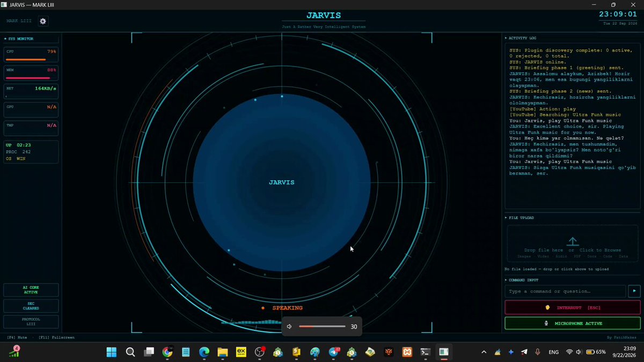Click the MEM 88% usage meter

[31, 73]
